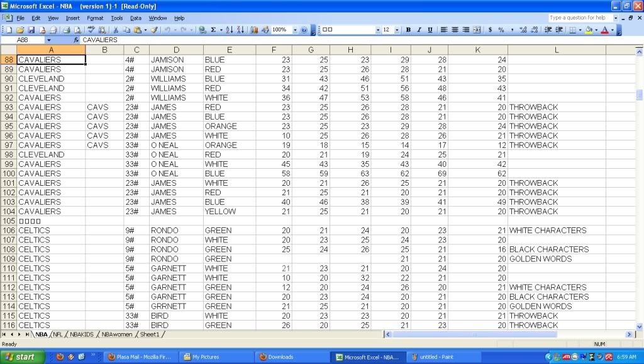Click the AutoSum sigma button
The height and width of the screenshot is (364, 644).
pos(214,30)
